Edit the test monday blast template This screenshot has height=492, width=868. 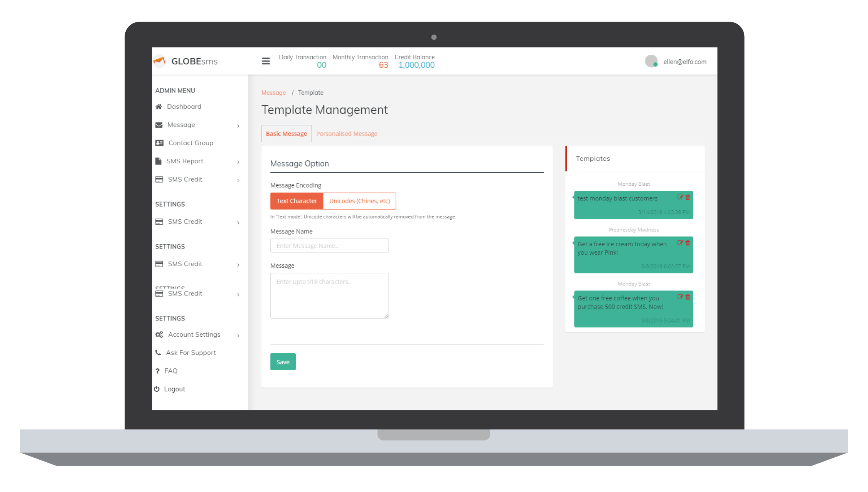point(680,197)
